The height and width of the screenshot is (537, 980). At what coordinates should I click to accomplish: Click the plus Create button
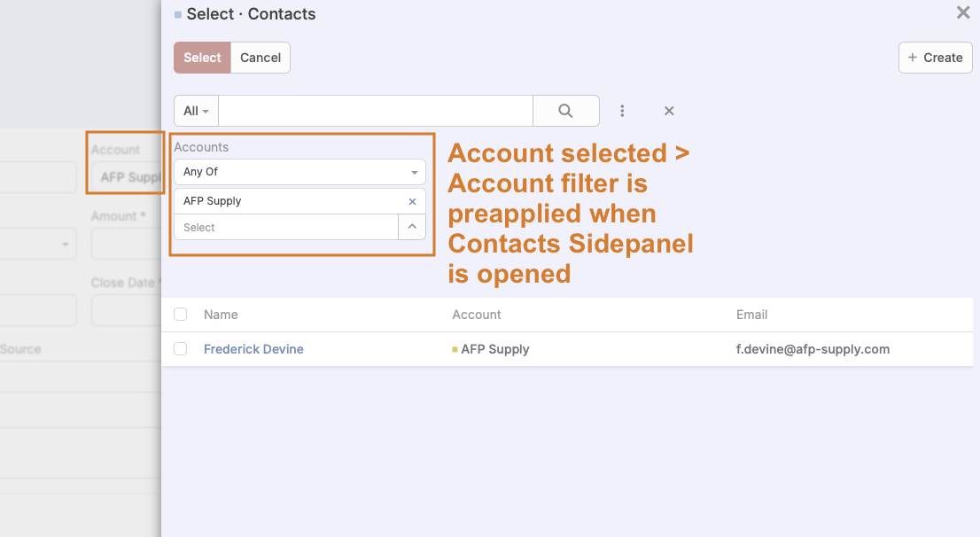click(x=935, y=58)
